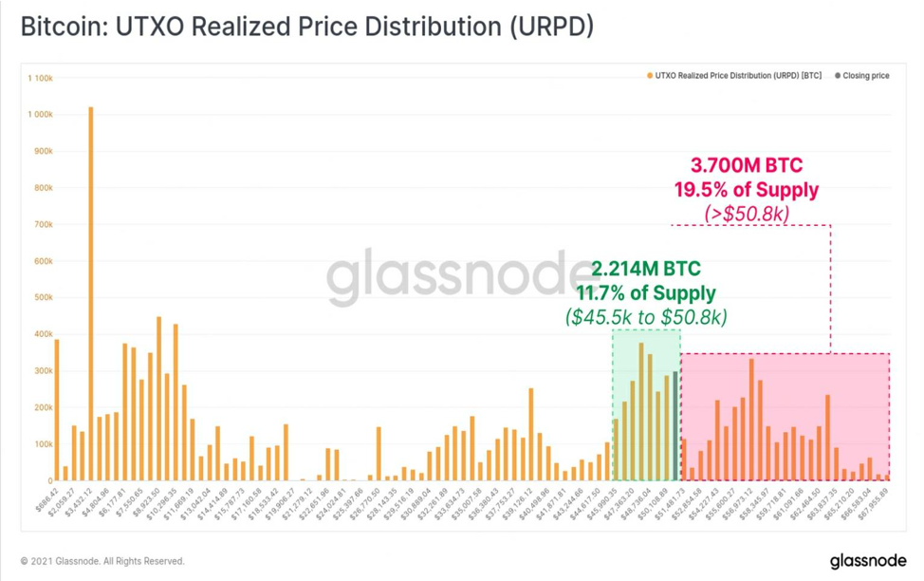Select the gray closing price bar
Viewport: 924px width, 581px height.
(x=675, y=426)
